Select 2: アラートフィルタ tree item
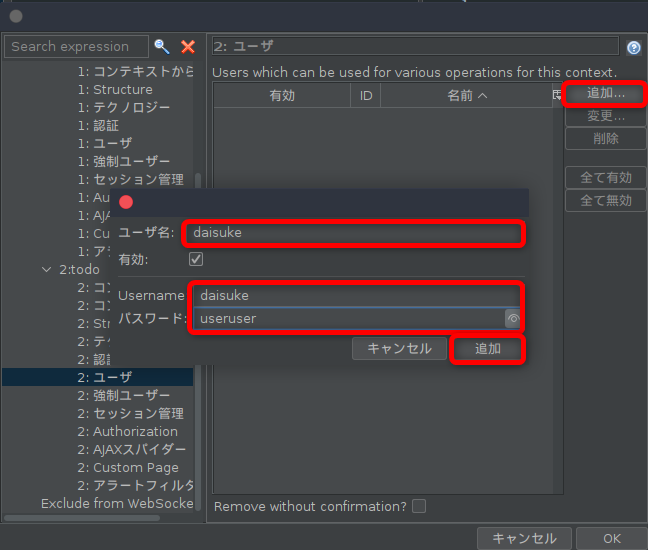Screen dimensions: 648x550 [x=135, y=486]
